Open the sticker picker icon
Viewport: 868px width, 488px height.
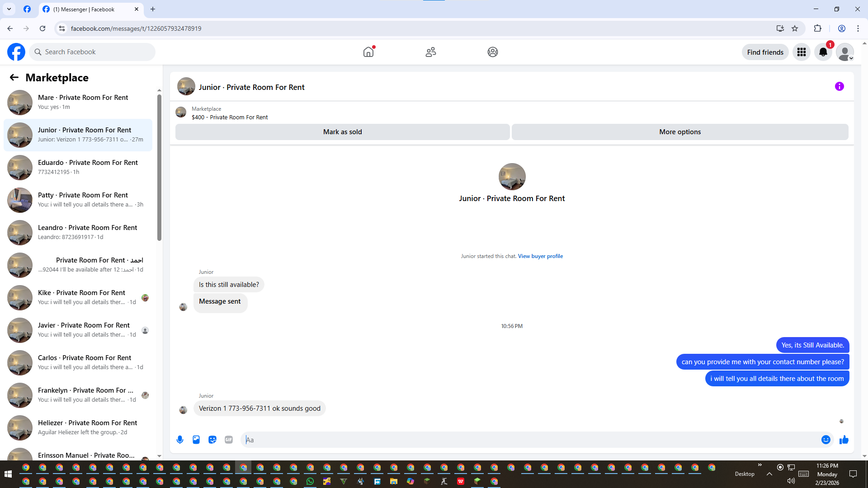(212, 440)
